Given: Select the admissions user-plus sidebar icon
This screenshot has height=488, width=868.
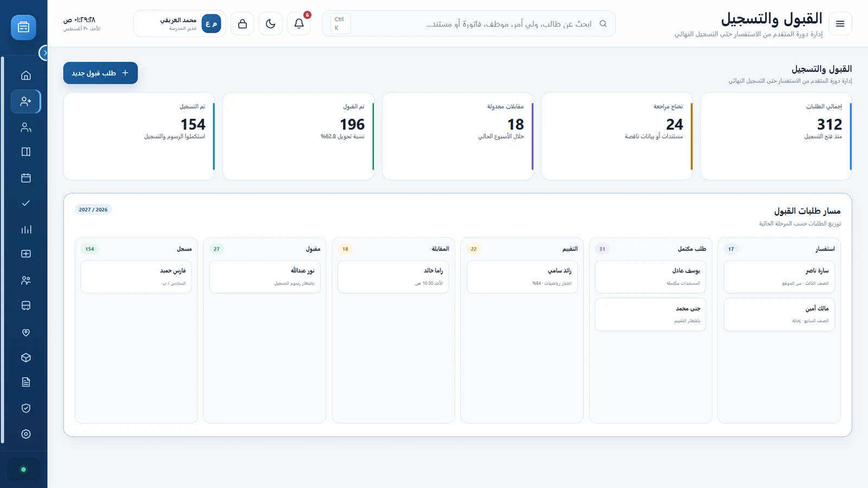Looking at the screenshot, I should pos(25,101).
